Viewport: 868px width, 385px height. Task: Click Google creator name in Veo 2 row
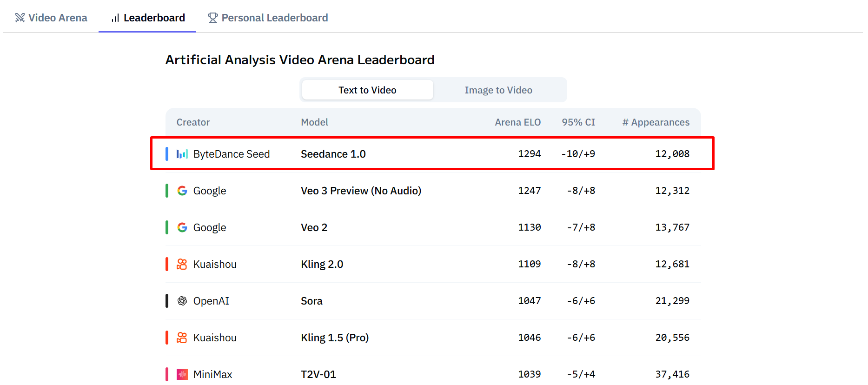click(x=210, y=227)
